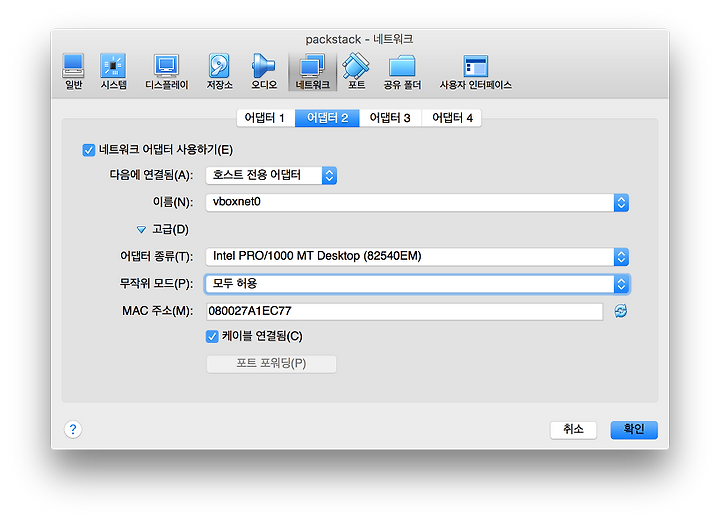The width and height of the screenshot is (720, 522).
Task: Toggle 케이블 연결됨(C) checkbox
Action: tap(212, 337)
